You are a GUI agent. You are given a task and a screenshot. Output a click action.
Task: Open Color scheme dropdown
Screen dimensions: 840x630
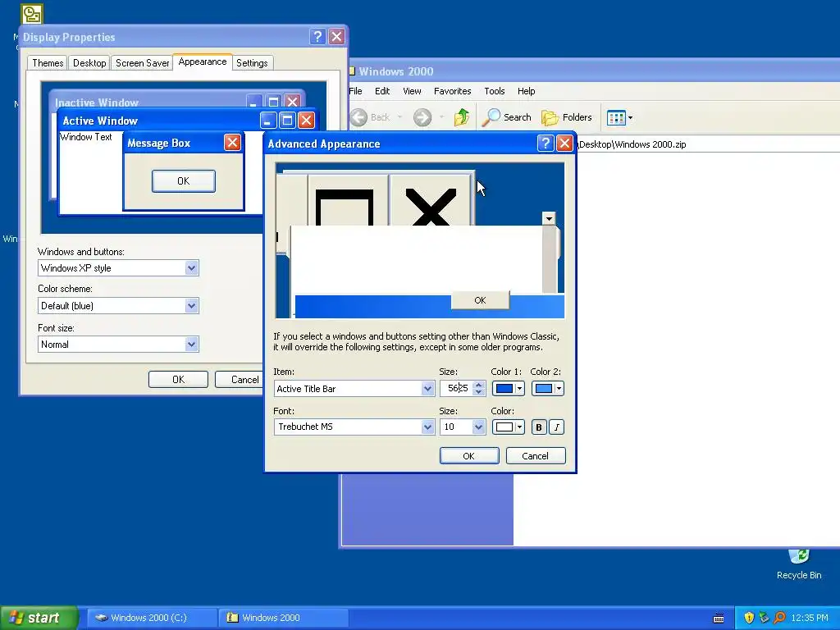tap(191, 306)
